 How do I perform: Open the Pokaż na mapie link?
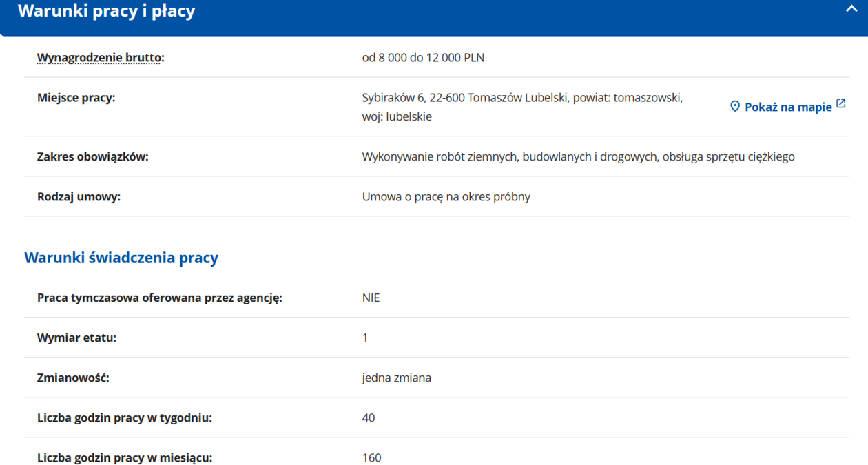(788, 107)
